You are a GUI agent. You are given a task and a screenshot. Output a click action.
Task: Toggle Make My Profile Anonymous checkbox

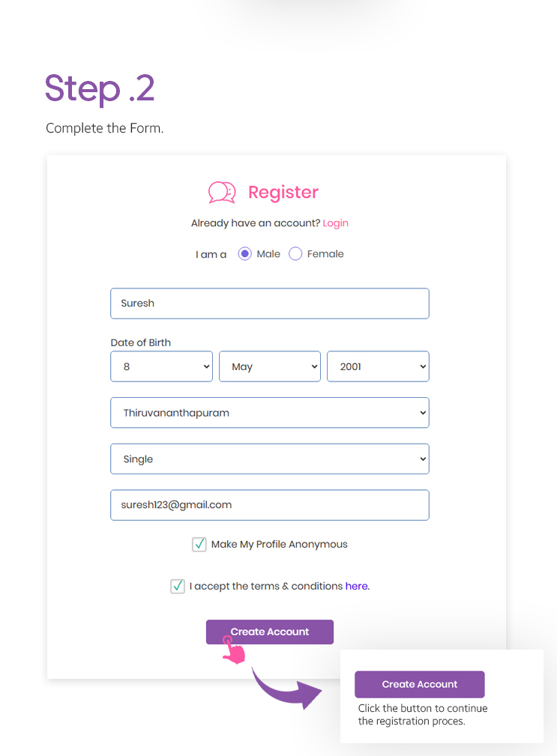click(199, 545)
